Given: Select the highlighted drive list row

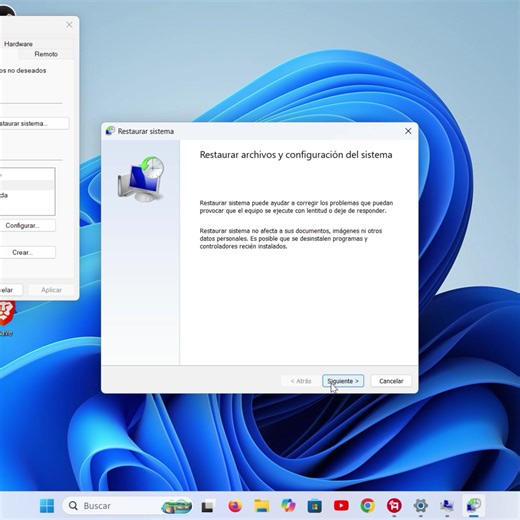Looking at the screenshot, I should pyautogui.click(x=27, y=185).
